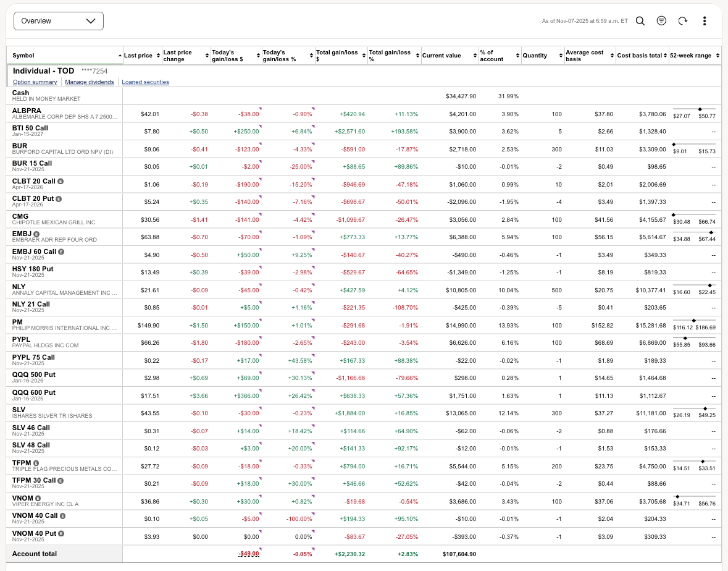Sort by the Last price column arrows
This screenshot has width=728, height=571.
click(x=157, y=56)
